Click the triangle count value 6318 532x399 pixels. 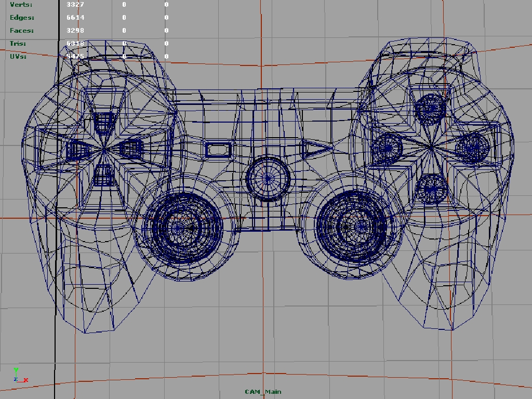(75, 43)
